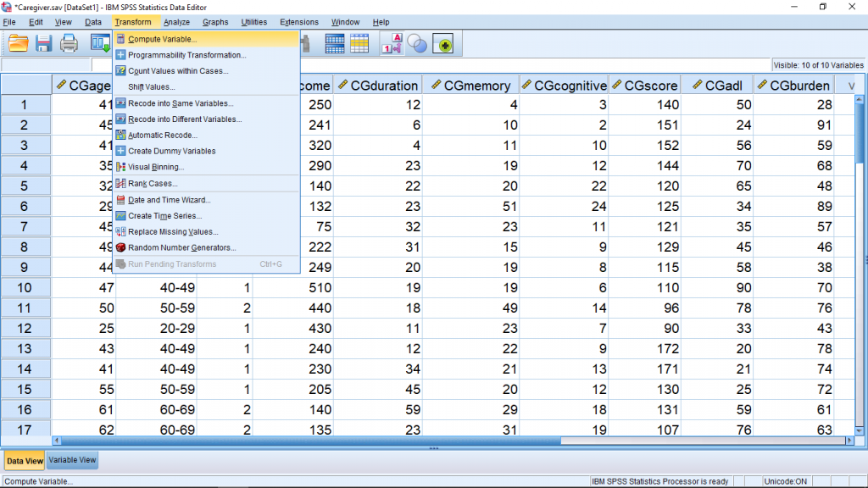Select row header number 10
Viewport: 868px width, 488px height.
point(25,287)
